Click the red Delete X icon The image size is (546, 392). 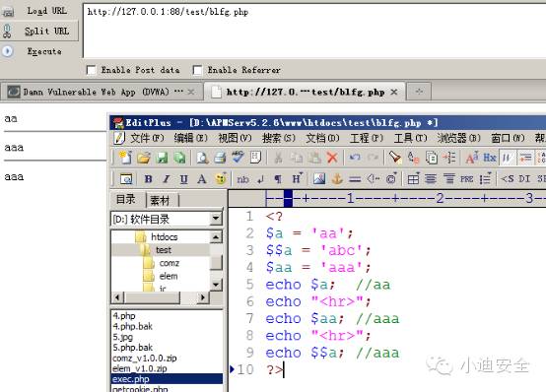(x=332, y=158)
